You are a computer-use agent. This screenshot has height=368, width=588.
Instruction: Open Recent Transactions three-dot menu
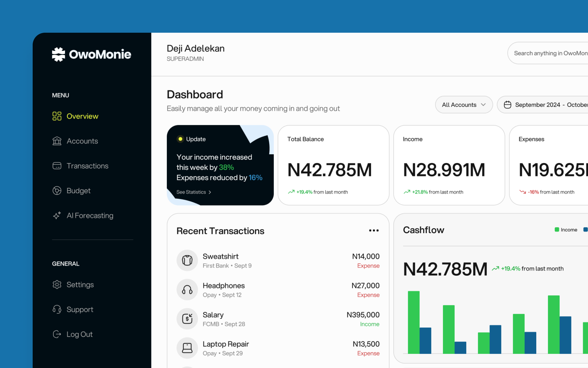374,231
